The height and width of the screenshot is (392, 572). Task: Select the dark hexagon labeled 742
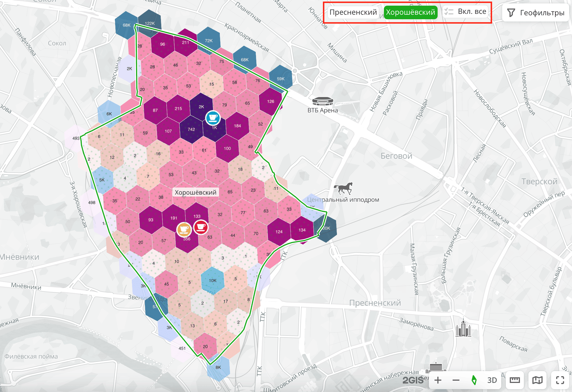[x=191, y=130]
